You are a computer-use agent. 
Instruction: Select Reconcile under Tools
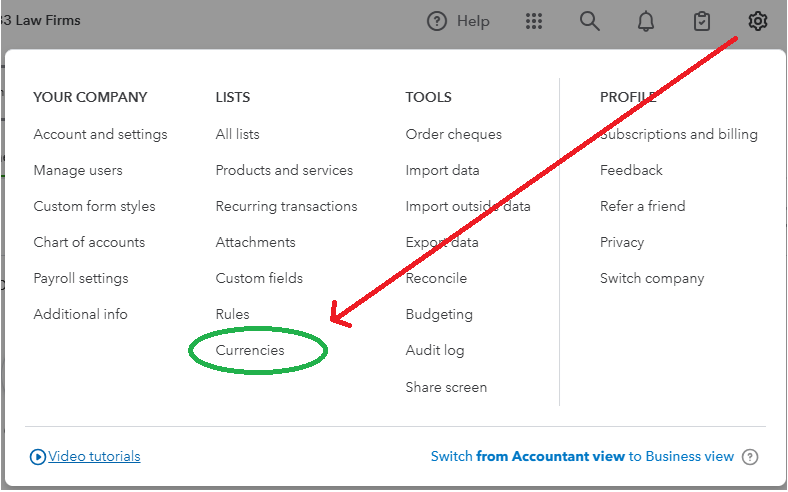pyautogui.click(x=436, y=278)
